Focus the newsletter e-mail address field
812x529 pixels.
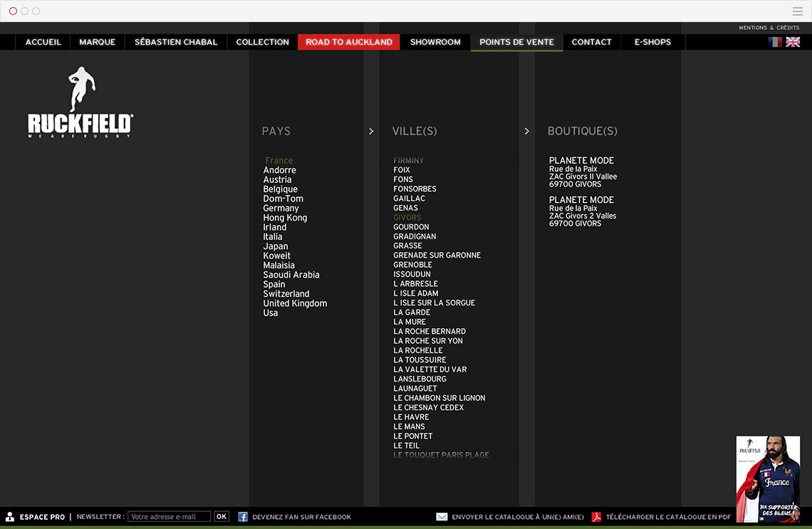tap(170, 517)
